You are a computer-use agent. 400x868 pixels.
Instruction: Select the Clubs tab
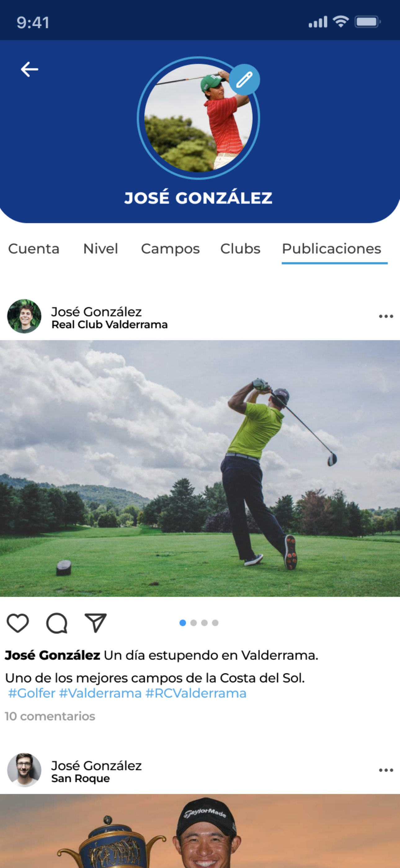(x=240, y=249)
